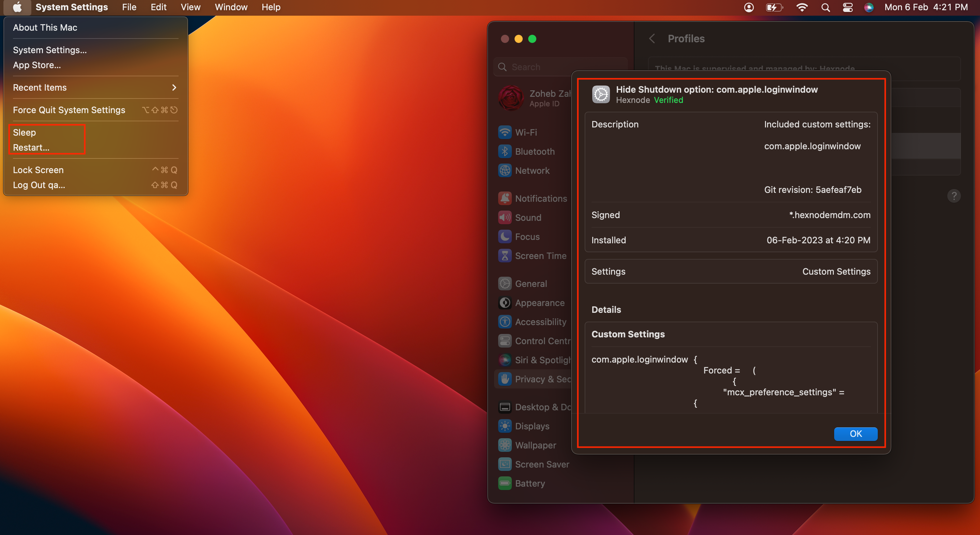Click the question mark help button

point(953,196)
